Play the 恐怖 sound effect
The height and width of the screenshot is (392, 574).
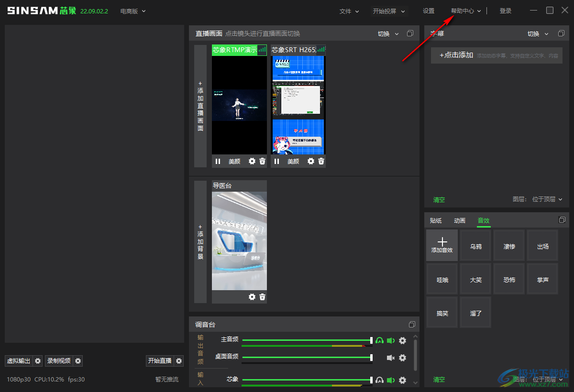pyautogui.click(x=509, y=279)
